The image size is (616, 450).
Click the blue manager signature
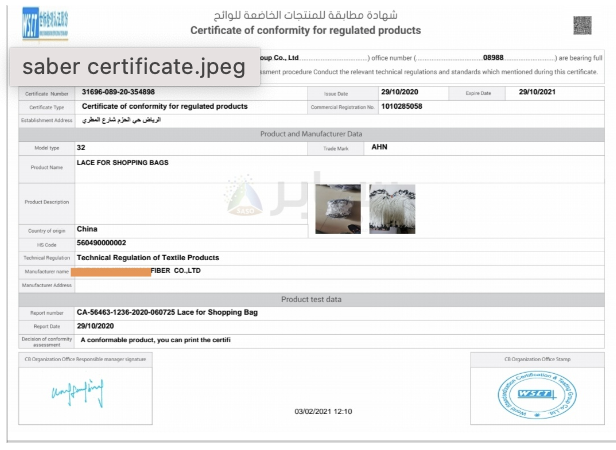(x=78, y=392)
